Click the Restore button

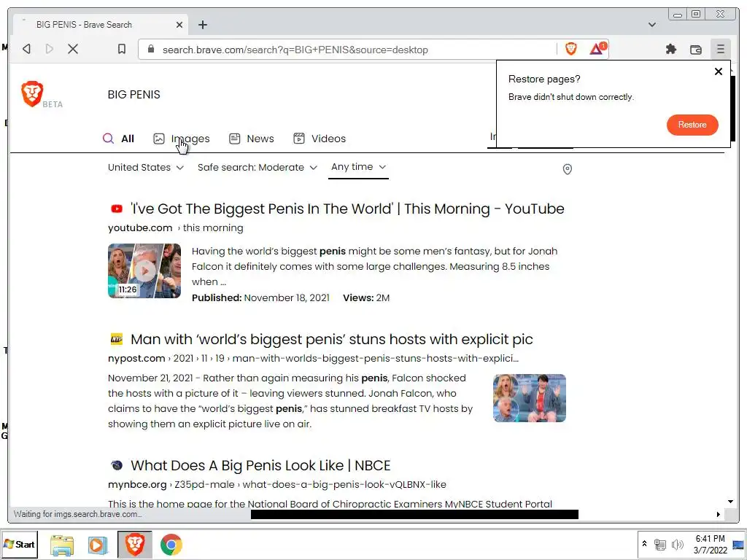692,125
